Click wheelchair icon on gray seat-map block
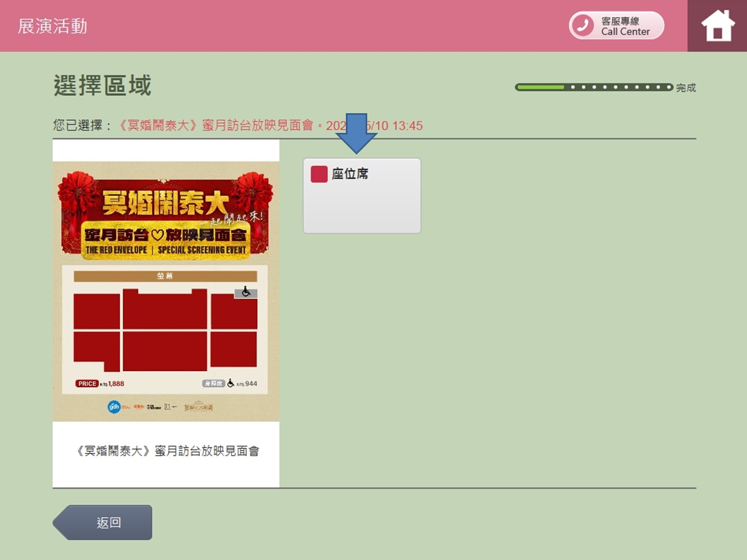Viewport: 747px width, 560px height. point(246,293)
